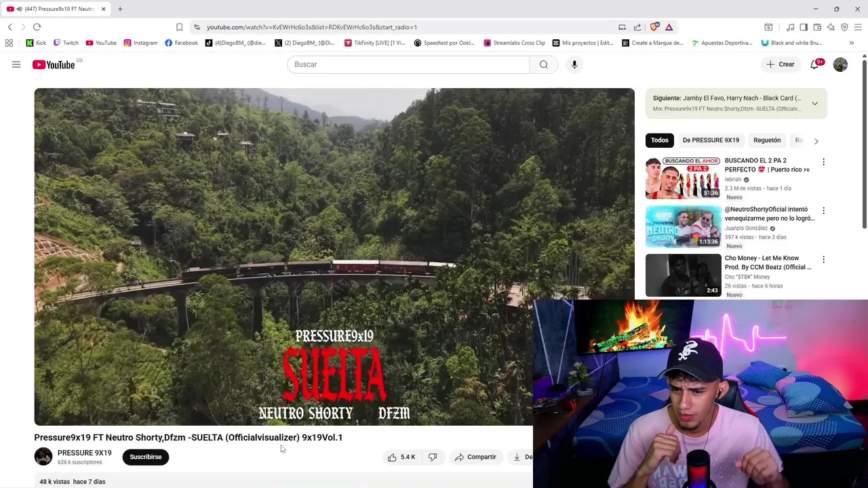Open the Instagram bookmark
This screenshot has height=488, width=868.
click(x=140, y=43)
